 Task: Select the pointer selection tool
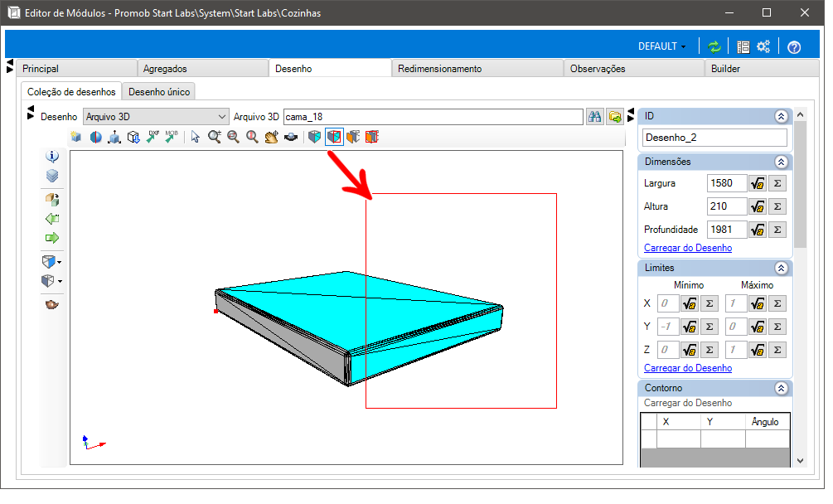[196, 137]
